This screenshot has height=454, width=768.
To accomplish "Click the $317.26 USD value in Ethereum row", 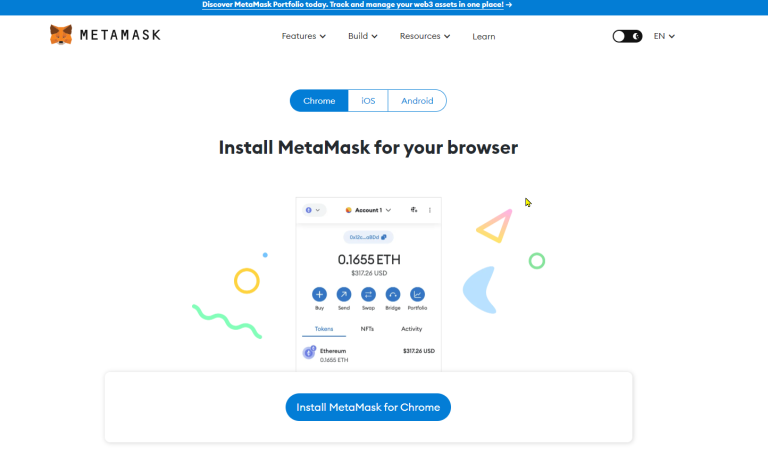I will (x=419, y=351).
